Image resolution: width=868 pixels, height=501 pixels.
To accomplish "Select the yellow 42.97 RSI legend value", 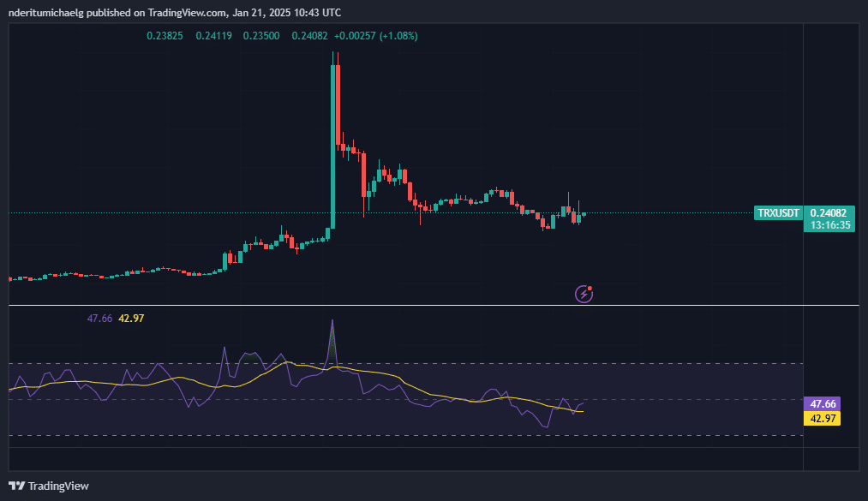I will (x=130, y=319).
